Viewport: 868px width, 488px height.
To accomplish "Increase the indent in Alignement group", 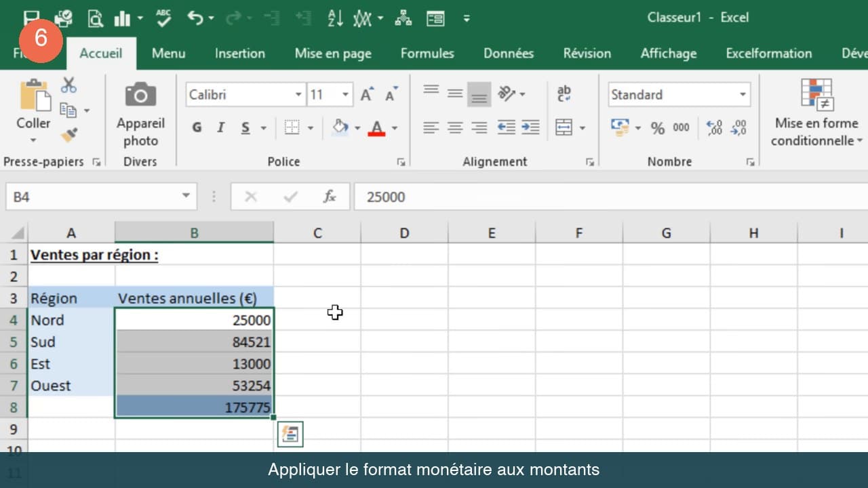I will [x=530, y=127].
